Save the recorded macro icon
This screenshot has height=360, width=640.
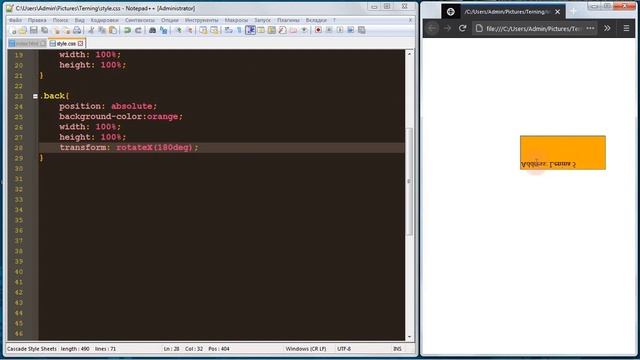pyautogui.click(x=362, y=30)
